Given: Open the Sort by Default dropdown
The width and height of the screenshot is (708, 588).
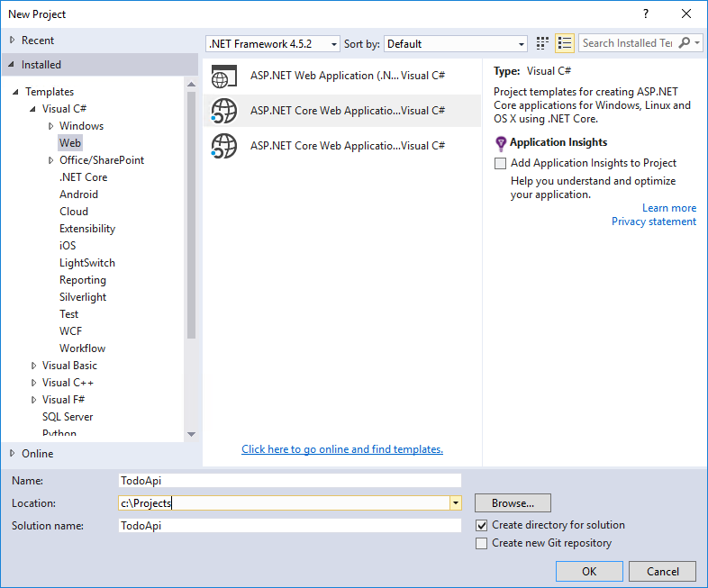Looking at the screenshot, I should point(456,44).
